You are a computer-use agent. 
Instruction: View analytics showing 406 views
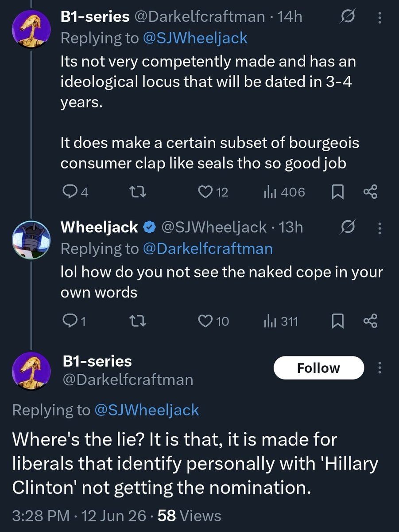[x=284, y=192]
